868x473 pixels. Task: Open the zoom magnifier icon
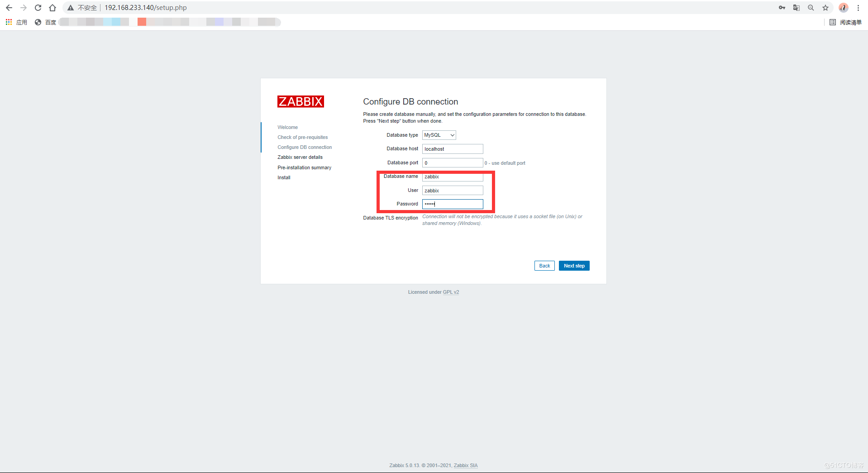click(811, 8)
